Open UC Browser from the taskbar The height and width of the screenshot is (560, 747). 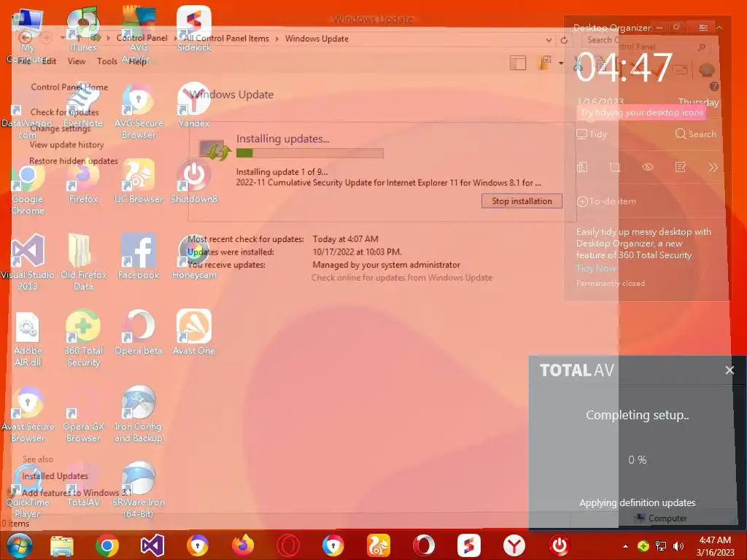(x=379, y=545)
